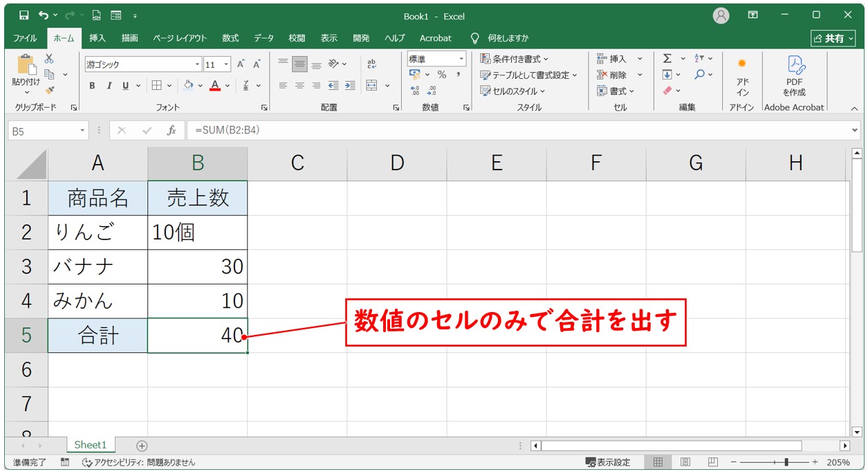Click the merge and center cells icon

(x=371, y=86)
